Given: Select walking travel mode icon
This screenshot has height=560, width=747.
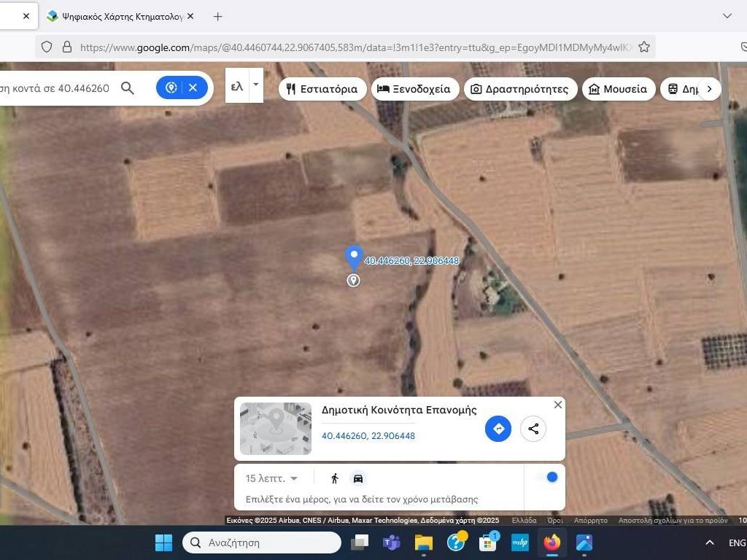Looking at the screenshot, I should pos(335,478).
